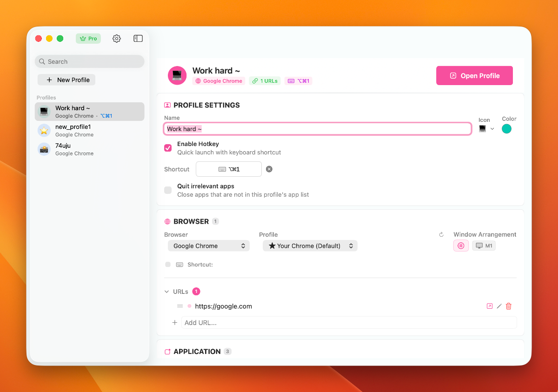Click the M1 monitor arrangement button
Screen dimensions: 558x392
[x=484, y=246]
